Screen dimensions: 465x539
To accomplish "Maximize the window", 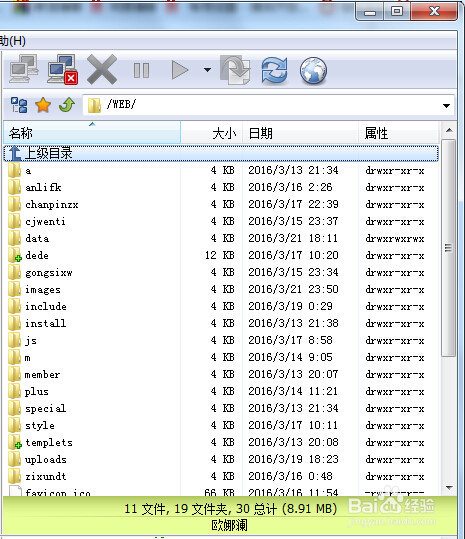I will [397, 11].
